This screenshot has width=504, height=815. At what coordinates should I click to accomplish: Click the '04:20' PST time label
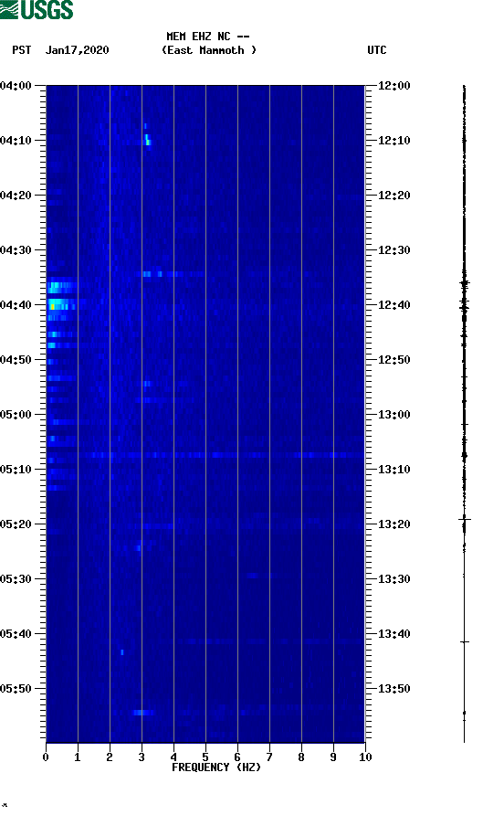(16, 196)
